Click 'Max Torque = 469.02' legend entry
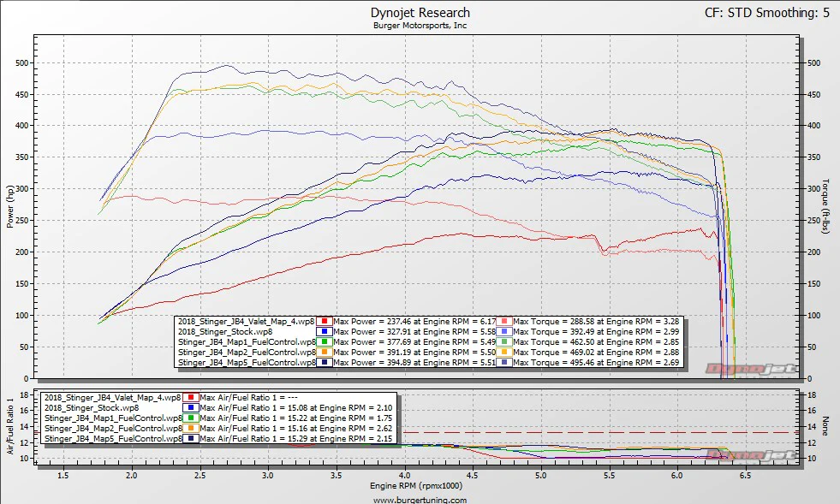840x504 pixels. coord(596,352)
